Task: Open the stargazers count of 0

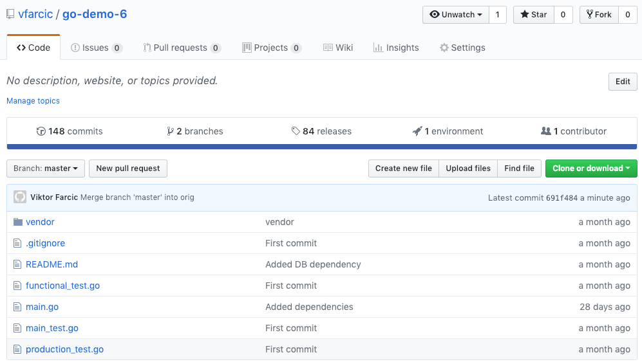Action: pos(563,15)
